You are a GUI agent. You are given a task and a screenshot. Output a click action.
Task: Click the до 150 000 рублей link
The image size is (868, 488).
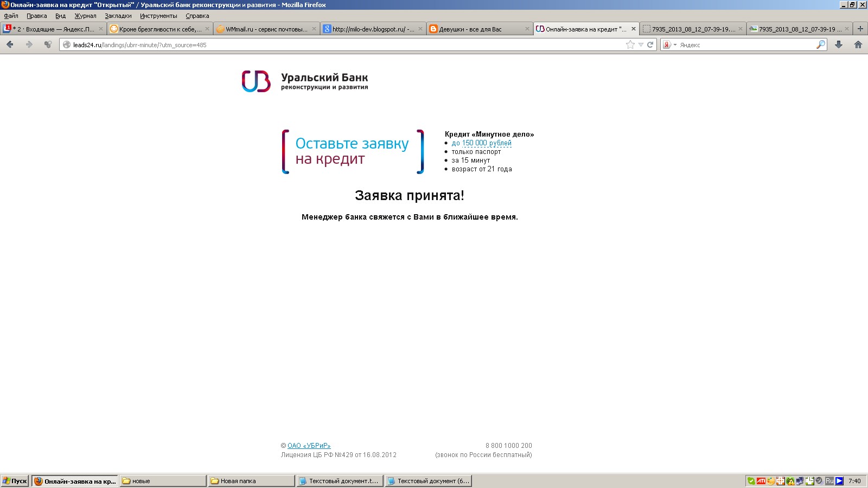click(x=481, y=143)
